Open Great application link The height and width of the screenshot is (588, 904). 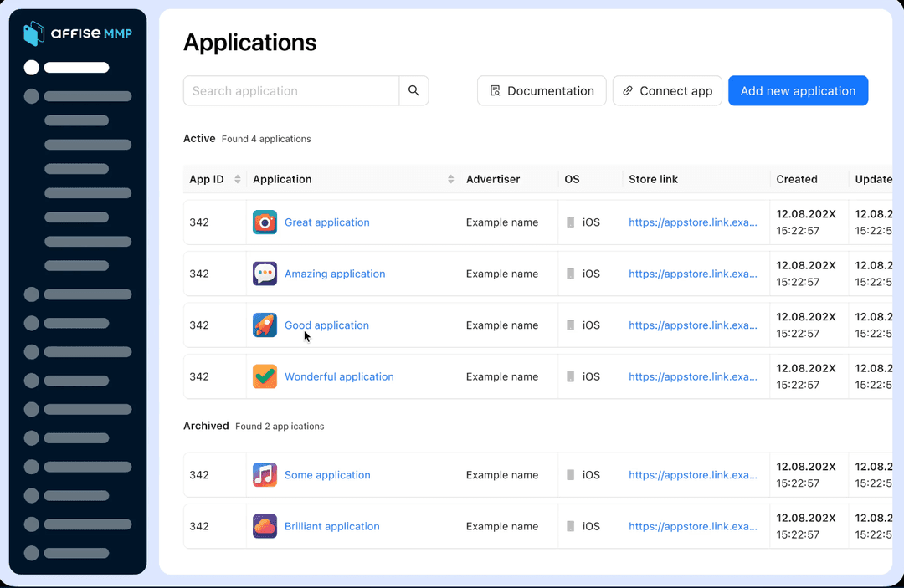point(327,222)
